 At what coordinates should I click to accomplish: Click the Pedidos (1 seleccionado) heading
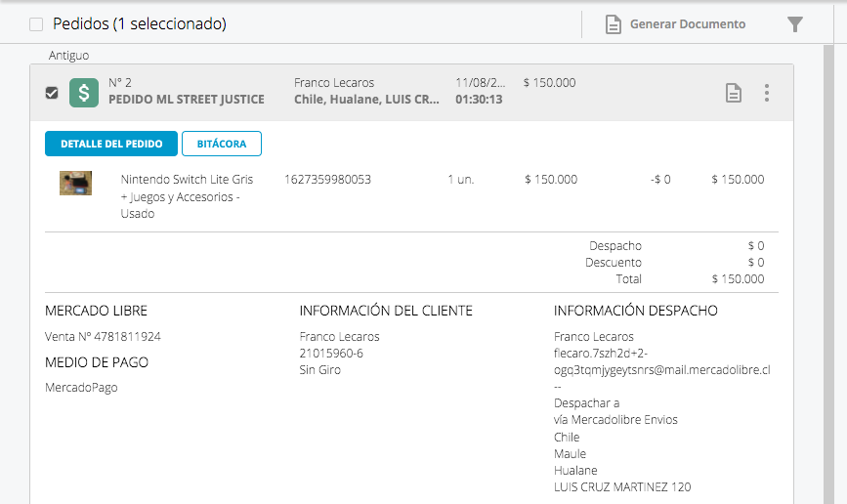(x=140, y=24)
